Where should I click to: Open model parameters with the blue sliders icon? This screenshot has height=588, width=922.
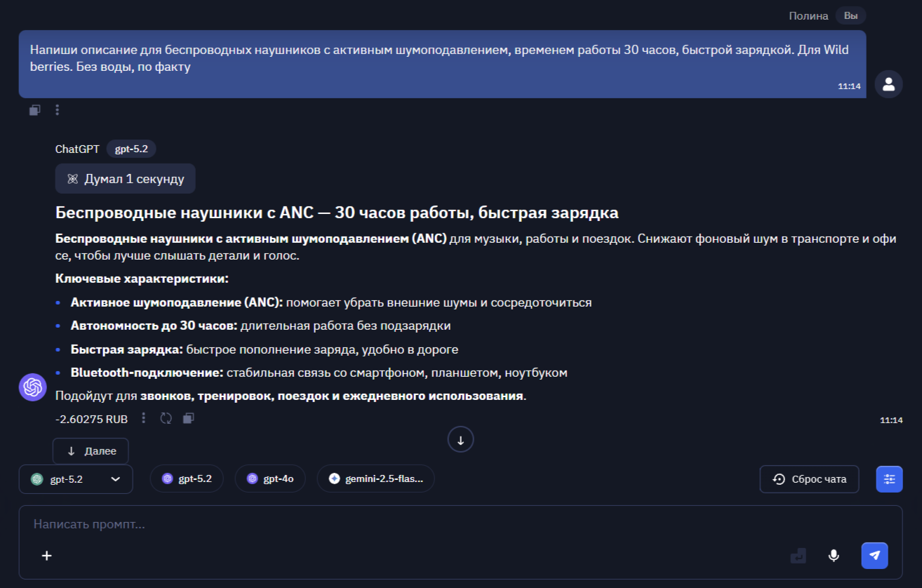889,479
